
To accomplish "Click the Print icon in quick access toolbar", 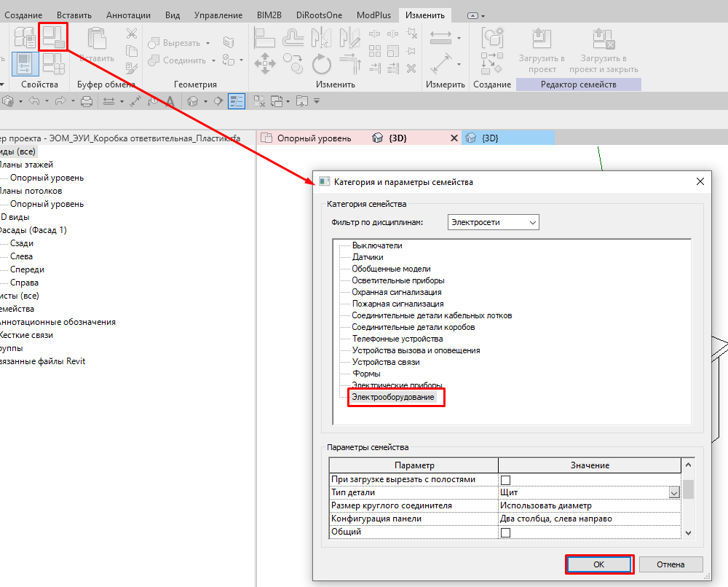I will 87,101.
